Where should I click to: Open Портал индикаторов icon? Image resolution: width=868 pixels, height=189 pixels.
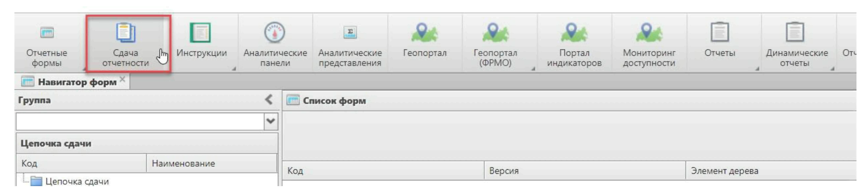(x=574, y=33)
